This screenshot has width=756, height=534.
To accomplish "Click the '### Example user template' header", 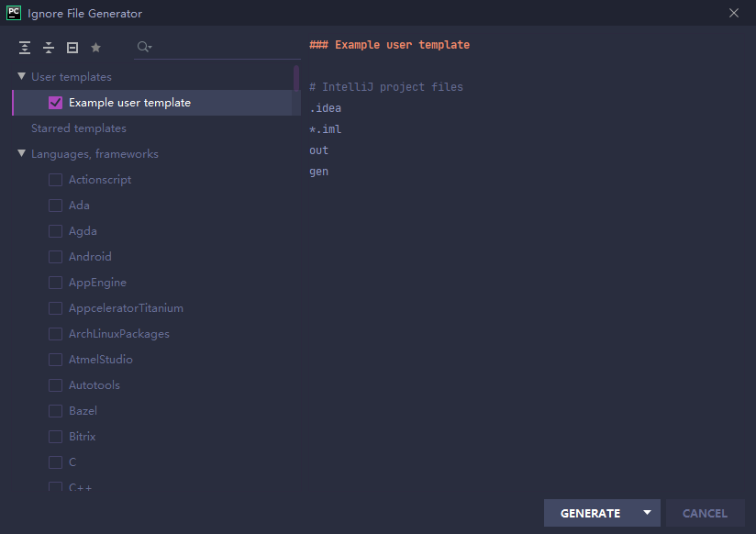I will pos(390,45).
